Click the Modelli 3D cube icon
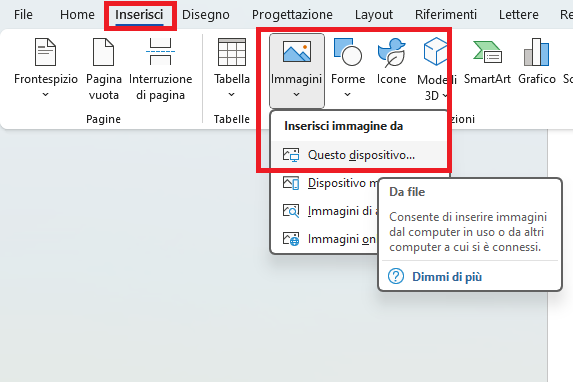Screen dimensions: 573x382 click(x=435, y=52)
